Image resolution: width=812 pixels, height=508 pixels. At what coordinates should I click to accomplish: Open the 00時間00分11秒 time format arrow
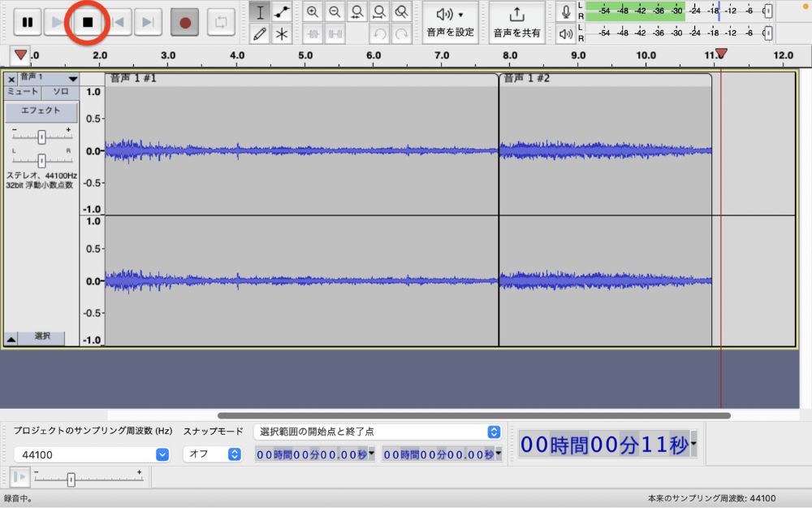(693, 444)
